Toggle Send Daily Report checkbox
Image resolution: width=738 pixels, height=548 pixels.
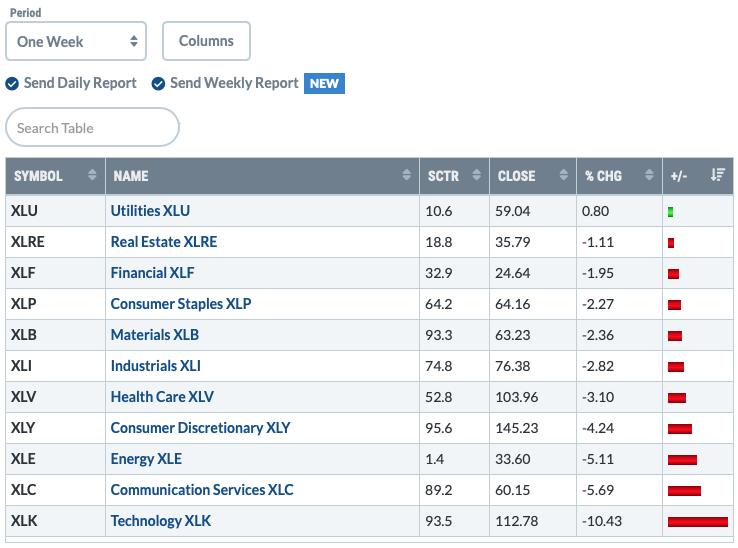point(12,84)
